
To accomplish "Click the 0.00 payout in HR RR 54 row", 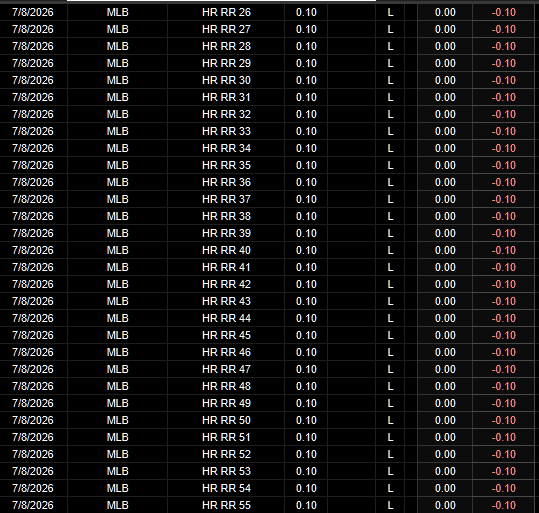I will click(445, 488).
